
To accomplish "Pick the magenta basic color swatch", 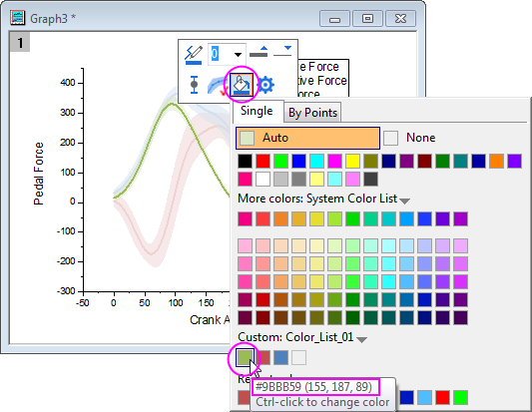I will 335,161.
